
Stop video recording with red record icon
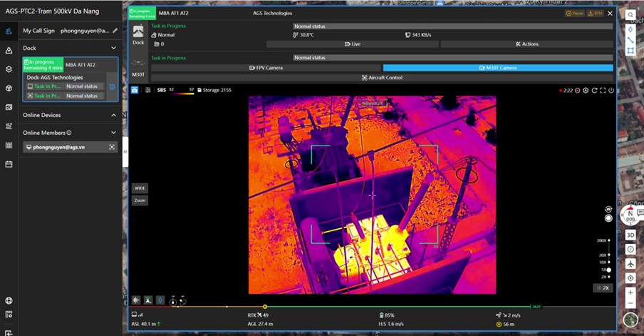[578, 91]
